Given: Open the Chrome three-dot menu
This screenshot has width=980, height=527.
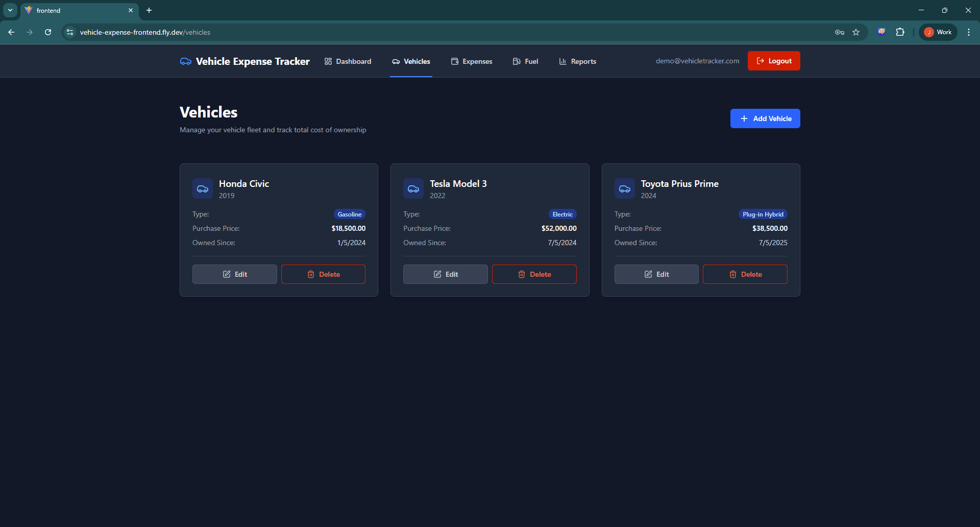Looking at the screenshot, I should pyautogui.click(x=969, y=32).
